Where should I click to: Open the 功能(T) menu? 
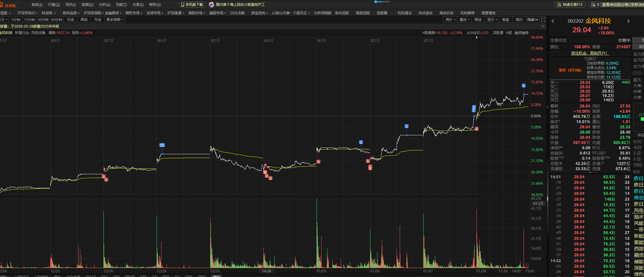pyautogui.click(x=121, y=5)
